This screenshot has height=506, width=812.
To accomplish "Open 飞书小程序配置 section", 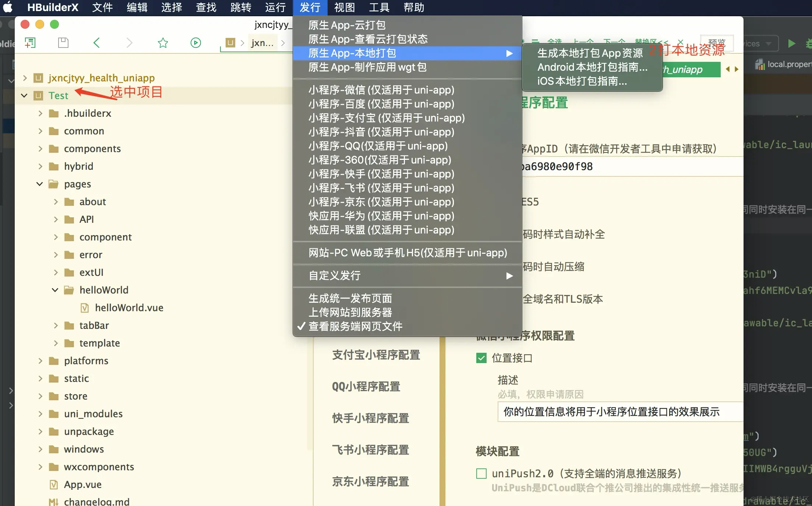I will pos(371,450).
